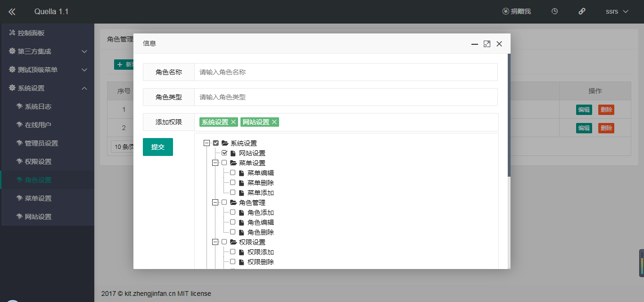Viewport: 644px width, 302px height.
Task: Check the 菜单删除 checkbox
Action: pos(232,182)
